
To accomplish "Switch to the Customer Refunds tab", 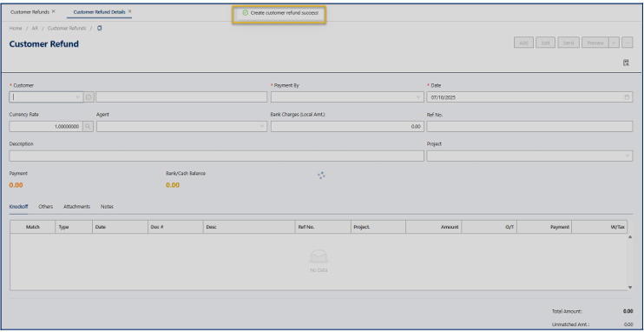I will click(x=30, y=12).
